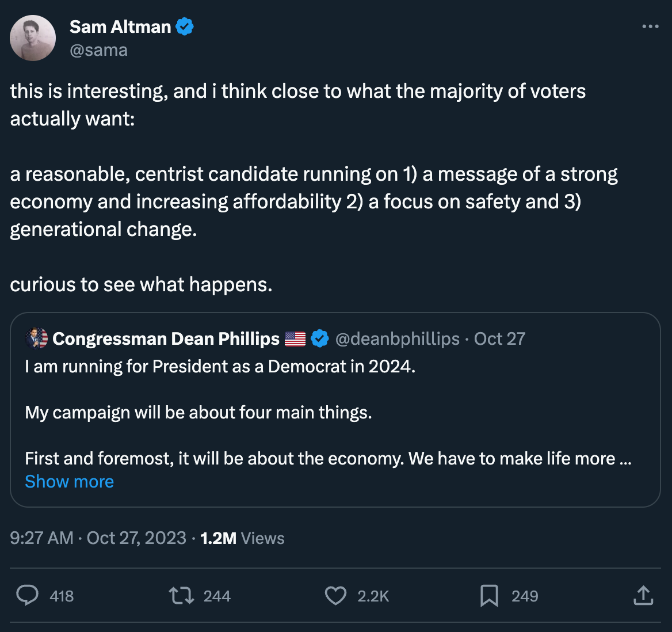This screenshot has width=672, height=632.
Task: Like the tweet with heart icon
Action: 335,596
